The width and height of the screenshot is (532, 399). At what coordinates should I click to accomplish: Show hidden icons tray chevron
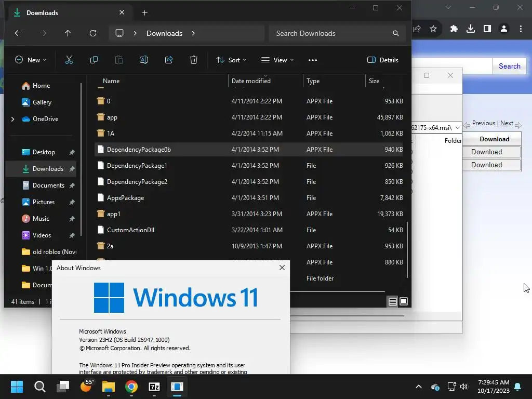pos(419,387)
